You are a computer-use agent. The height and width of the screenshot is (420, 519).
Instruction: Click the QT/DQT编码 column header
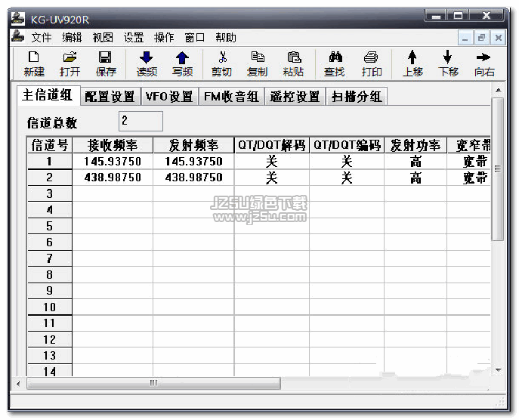pyautogui.click(x=347, y=145)
